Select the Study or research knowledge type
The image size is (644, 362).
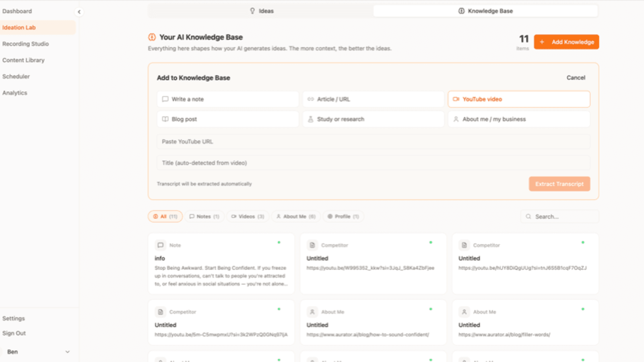pos(340,119)
